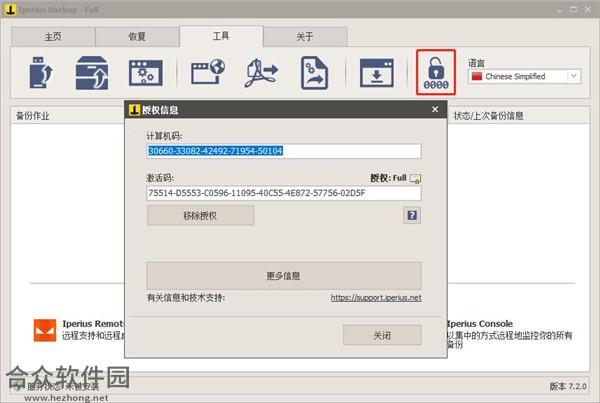Click the 备份作业 column header

[x=33, y=116]
